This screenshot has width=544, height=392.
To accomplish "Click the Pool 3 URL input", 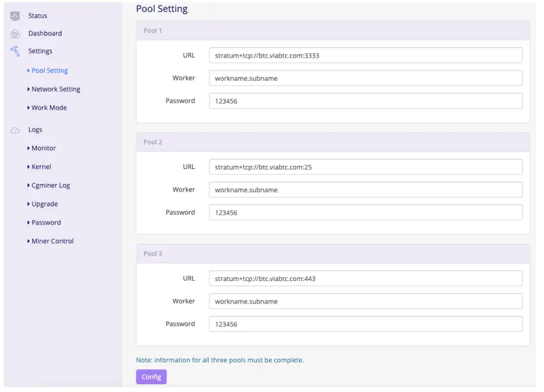I will coord(365,278).
